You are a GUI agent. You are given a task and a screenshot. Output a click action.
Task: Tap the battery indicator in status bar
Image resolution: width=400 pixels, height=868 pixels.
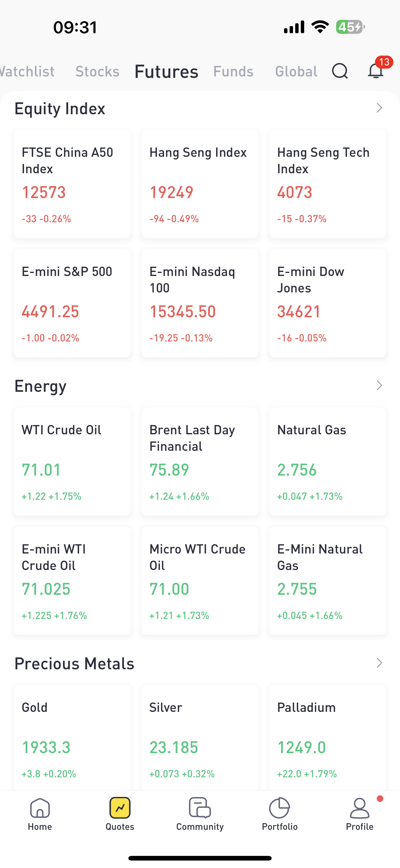pyautogui.click(x=350, y=27)
